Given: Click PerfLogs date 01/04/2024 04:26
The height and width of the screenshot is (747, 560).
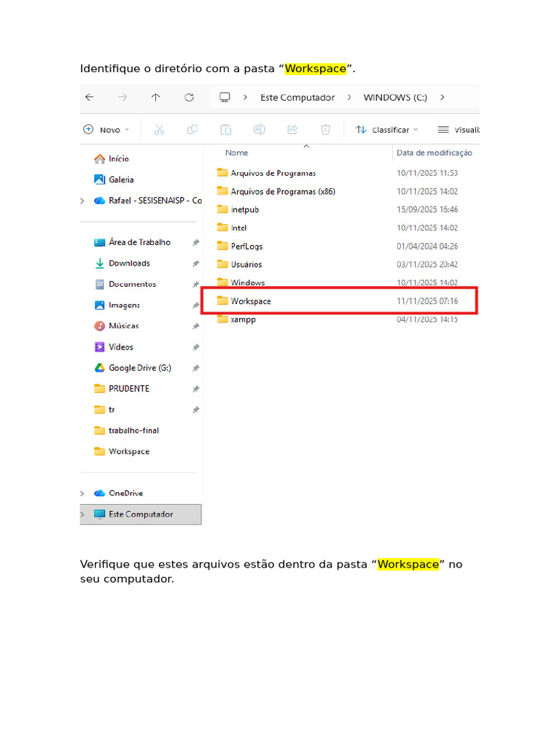Looking at the screenshot, I should point(427,247).
